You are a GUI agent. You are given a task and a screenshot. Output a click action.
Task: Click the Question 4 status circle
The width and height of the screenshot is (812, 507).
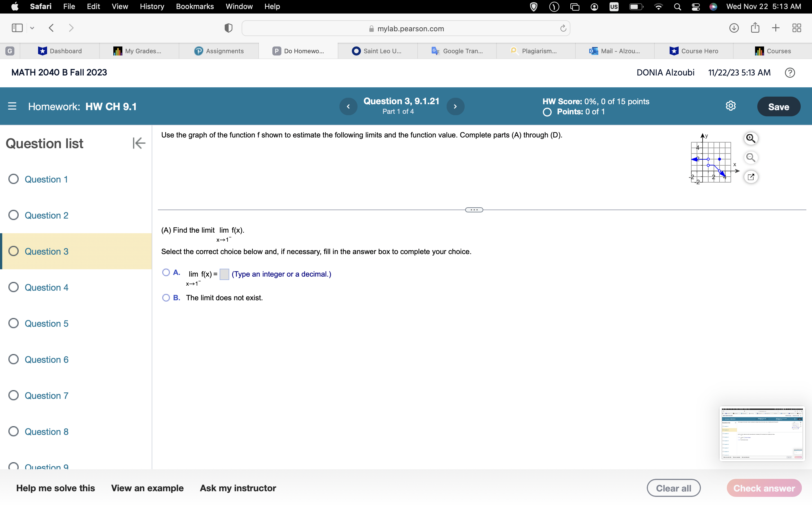pyautogui.click(x=14, y=287)
